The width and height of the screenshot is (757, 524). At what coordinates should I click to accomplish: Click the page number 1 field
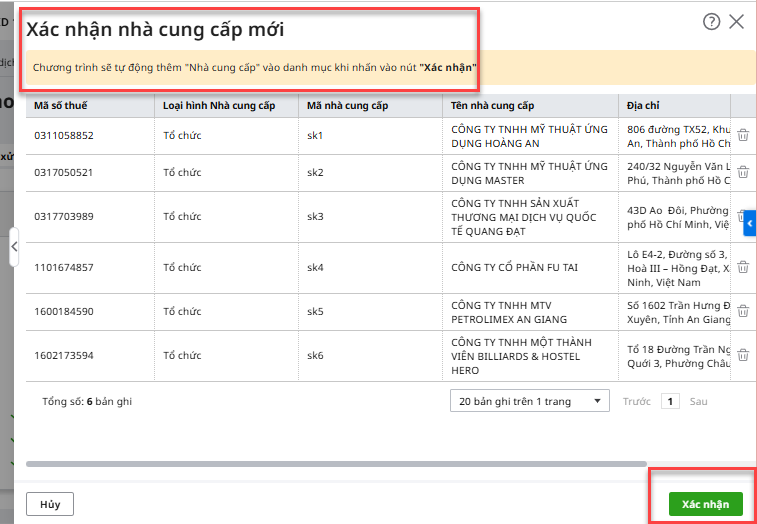click(x=670, y=401)
